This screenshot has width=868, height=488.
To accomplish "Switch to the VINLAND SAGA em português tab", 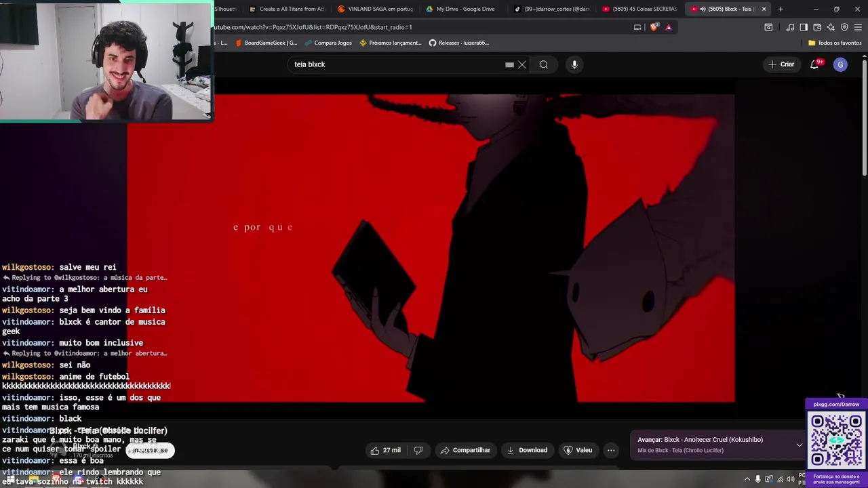I will tap(375, 9).
